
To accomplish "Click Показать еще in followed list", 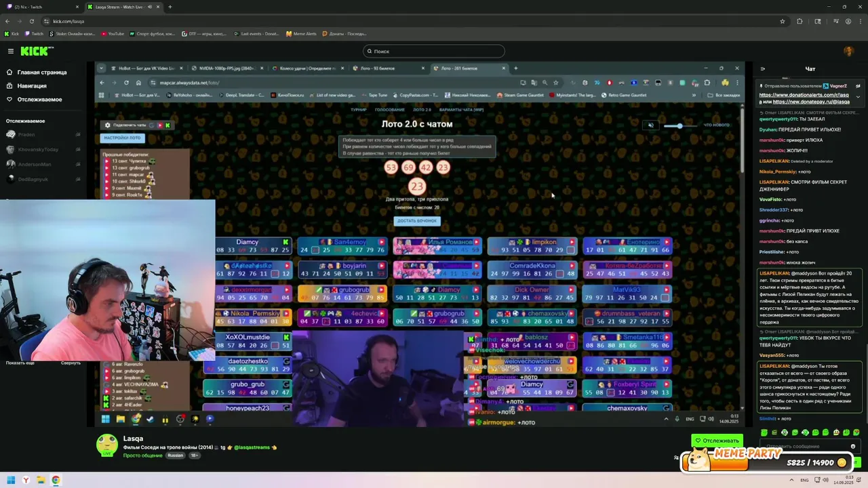I will pyautogui.click(x=20, y=363).
